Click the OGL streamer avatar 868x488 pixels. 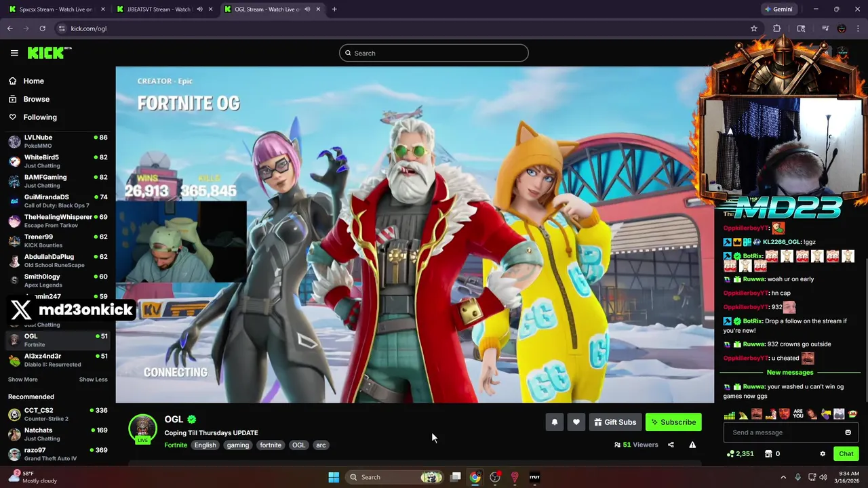(x=142, y=428)
